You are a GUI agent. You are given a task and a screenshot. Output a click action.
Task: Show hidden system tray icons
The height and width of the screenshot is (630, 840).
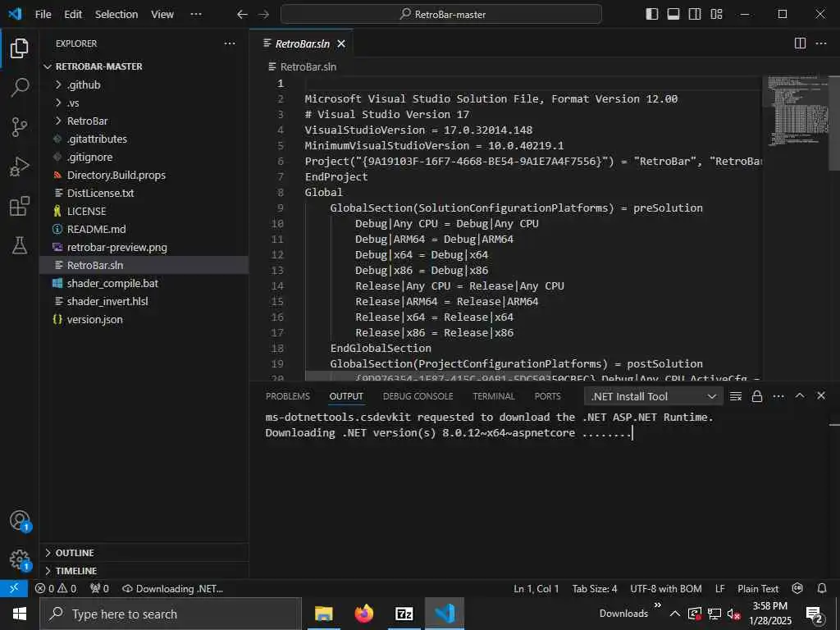(675, 614)
